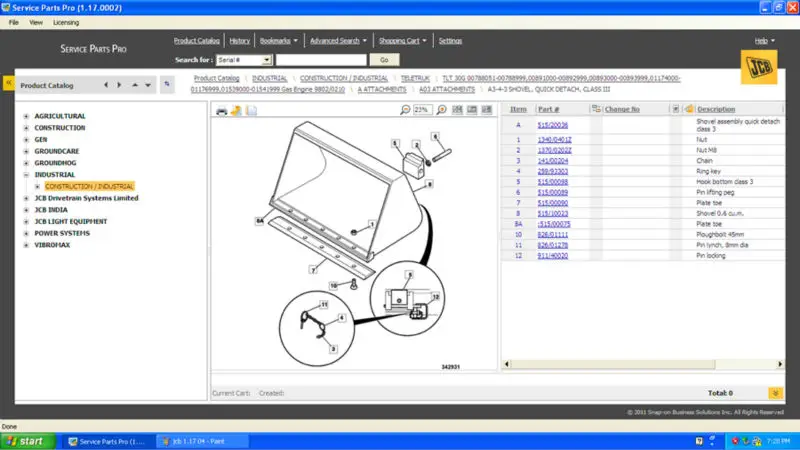Screen dimensions: 800x450
Task: Expand the CONSTRUCTION / INDUSTRIAL subnode
Action: (x=37, y=187)
